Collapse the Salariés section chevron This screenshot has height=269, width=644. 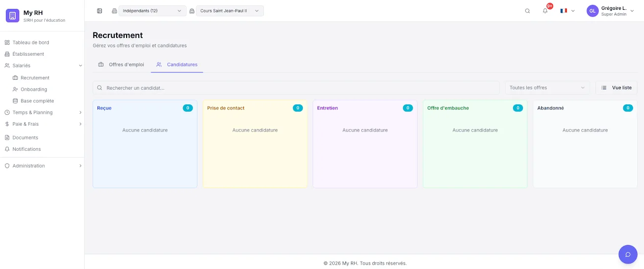(x=80, y=66)
